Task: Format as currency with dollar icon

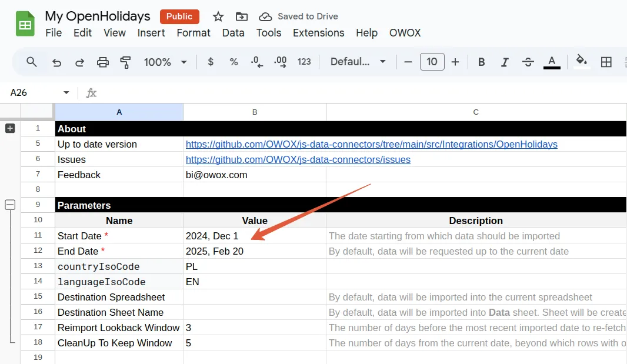Action: [x=211, y=62]
